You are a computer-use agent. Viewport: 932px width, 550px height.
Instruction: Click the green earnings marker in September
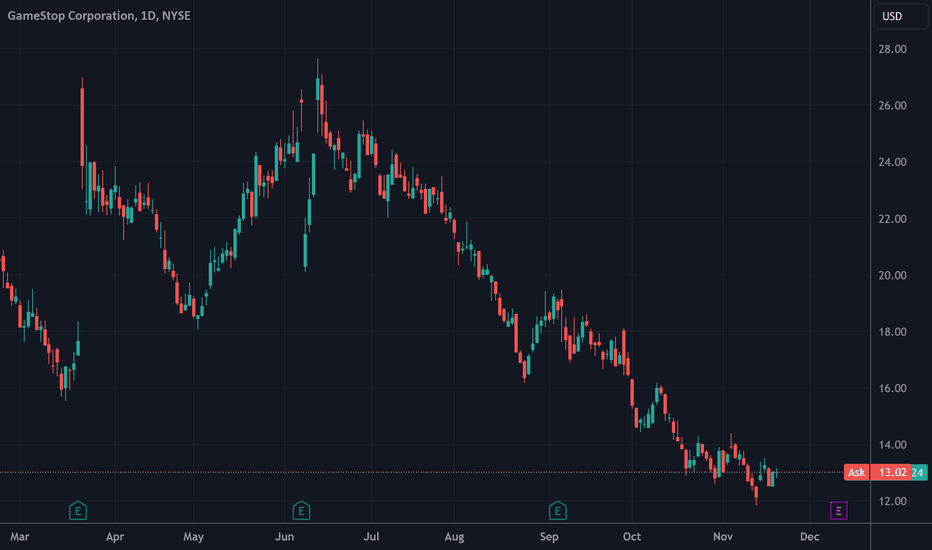[x=558, y=510]
